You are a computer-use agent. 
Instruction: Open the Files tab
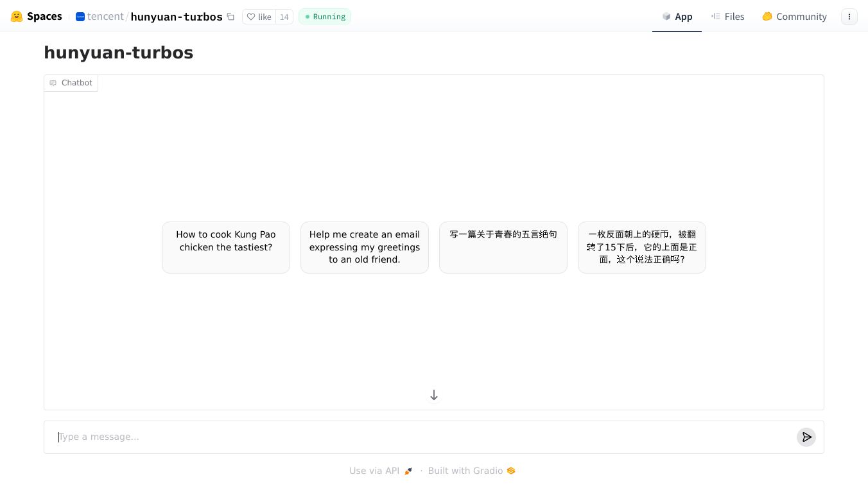click(x=727, y=17)
